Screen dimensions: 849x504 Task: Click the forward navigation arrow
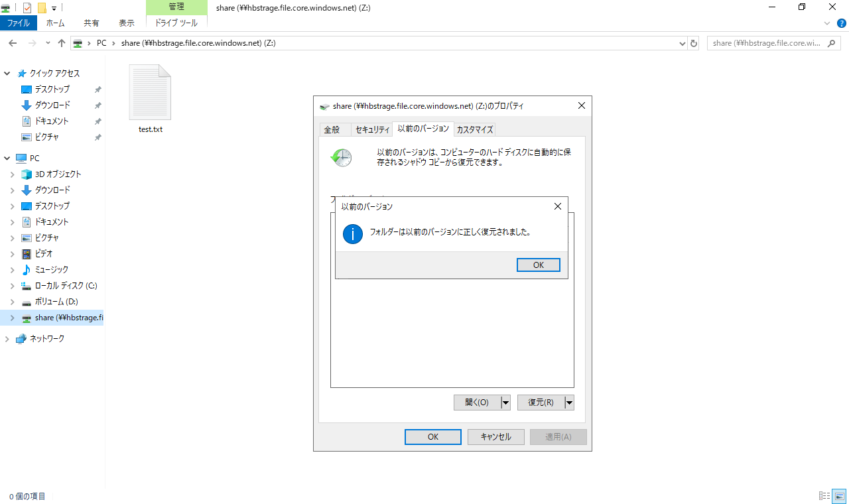click(32, 43)
